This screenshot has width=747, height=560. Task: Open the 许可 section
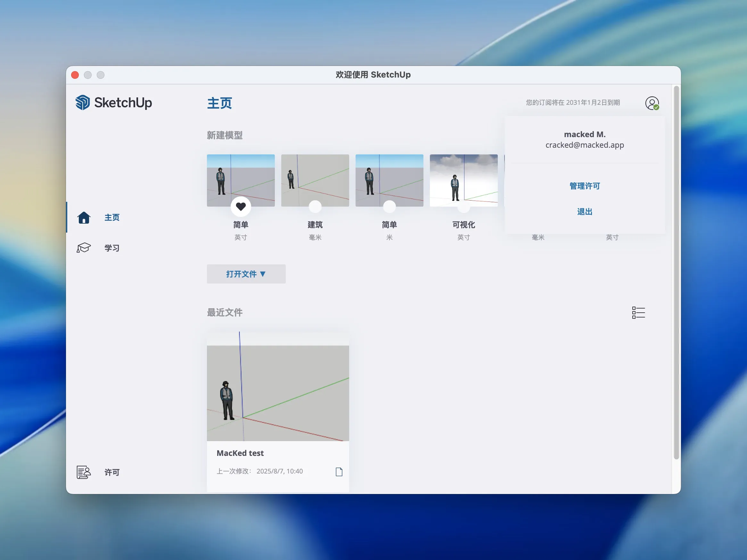coord(112,473)
